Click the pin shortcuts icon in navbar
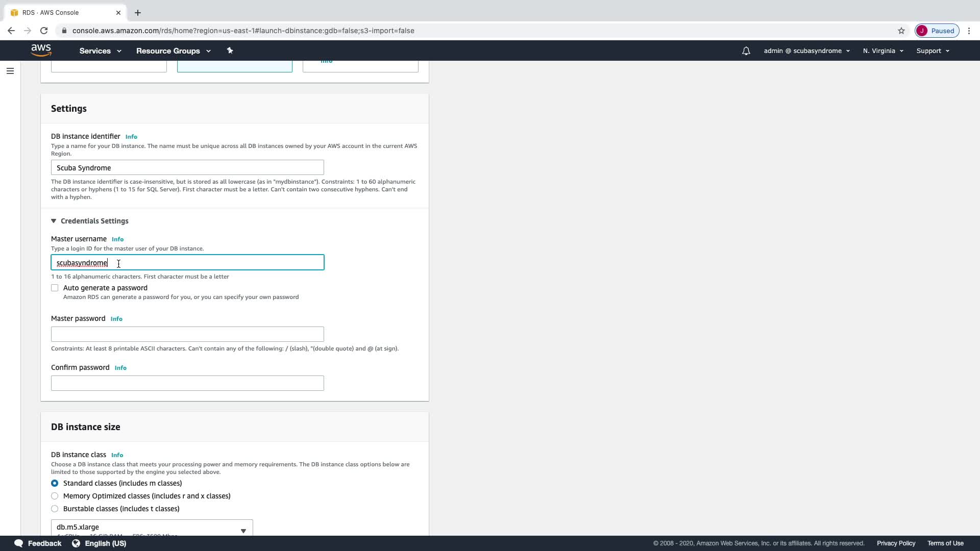The width and height of the screenshot is (980, 551). click(x=230, y=51)
